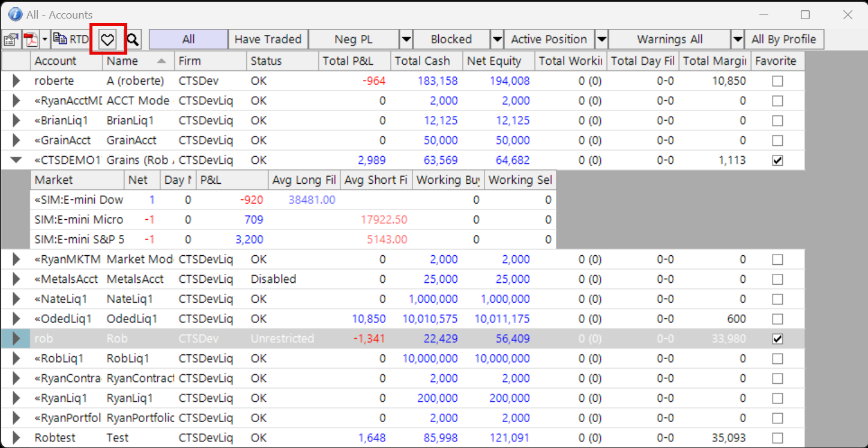This screenshot has width=868, height=448.
Task: Uncheck Favorite for the rob account
Action: click(777, 339)
